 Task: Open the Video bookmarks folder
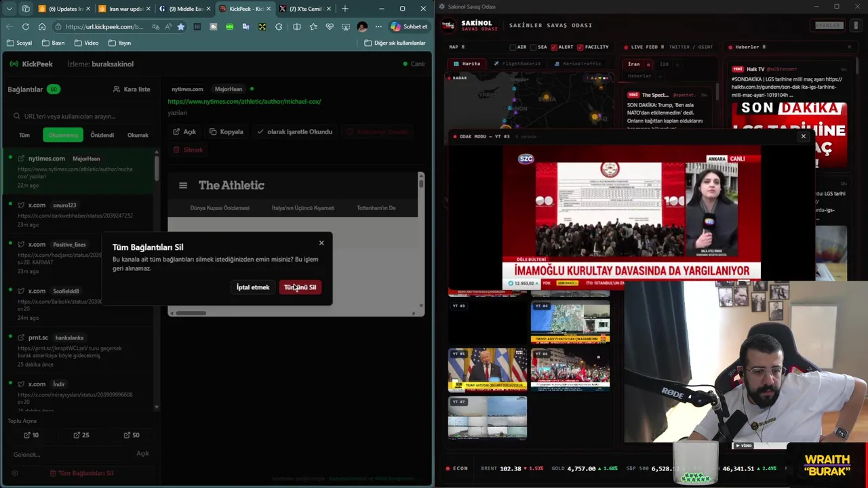pos(86,43)
